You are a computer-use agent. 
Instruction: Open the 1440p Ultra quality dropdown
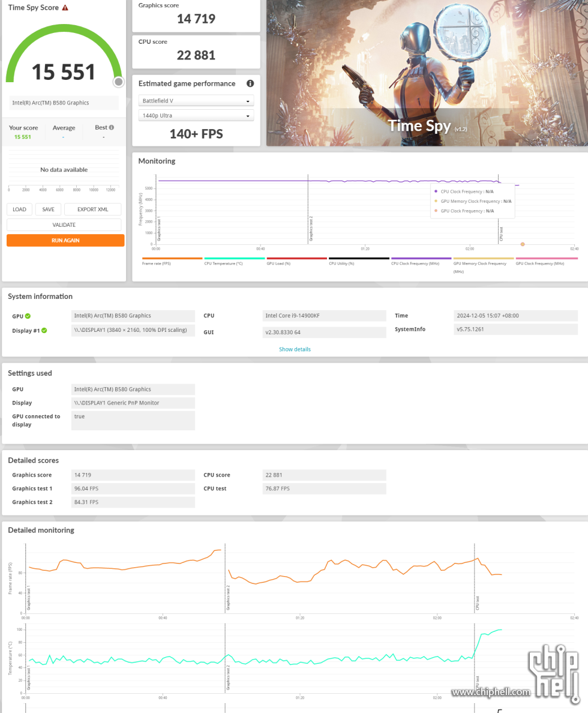[x=196, y=115]
